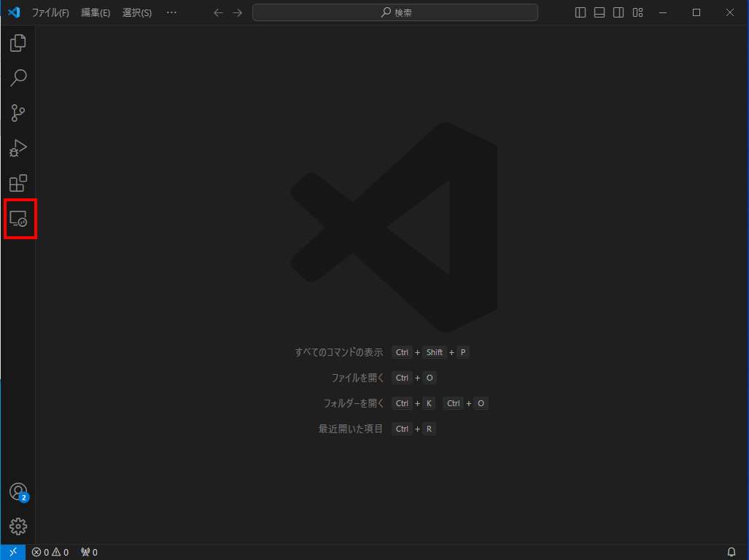Open the ファイル(F) menu

(50, 12)
